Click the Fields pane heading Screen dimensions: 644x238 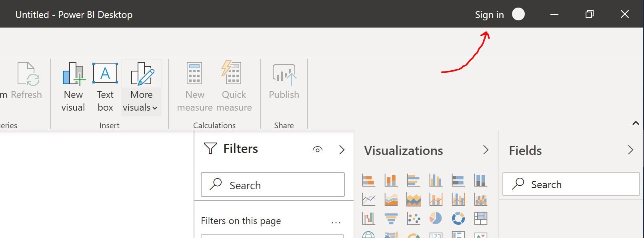click(525, 151)
